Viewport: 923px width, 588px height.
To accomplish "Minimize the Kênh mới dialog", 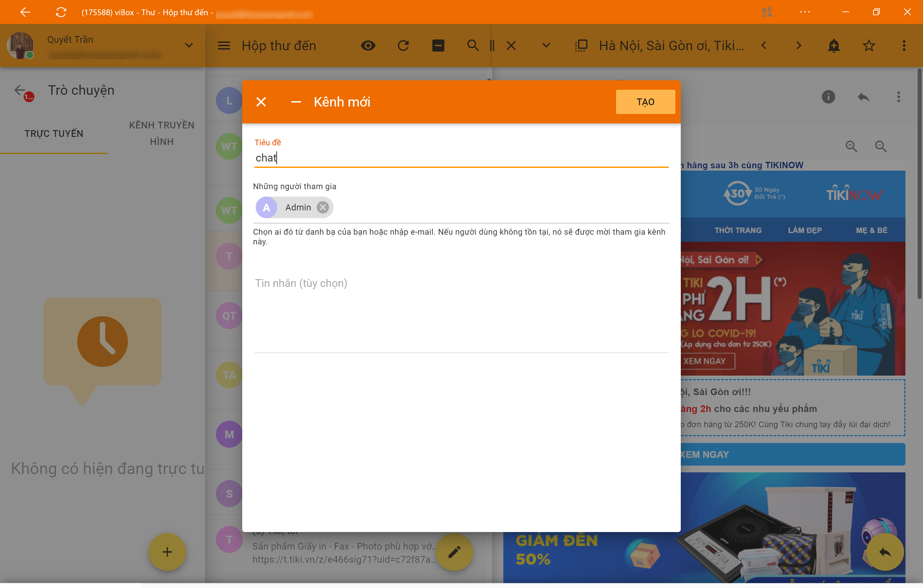I will tap(296, 102).
